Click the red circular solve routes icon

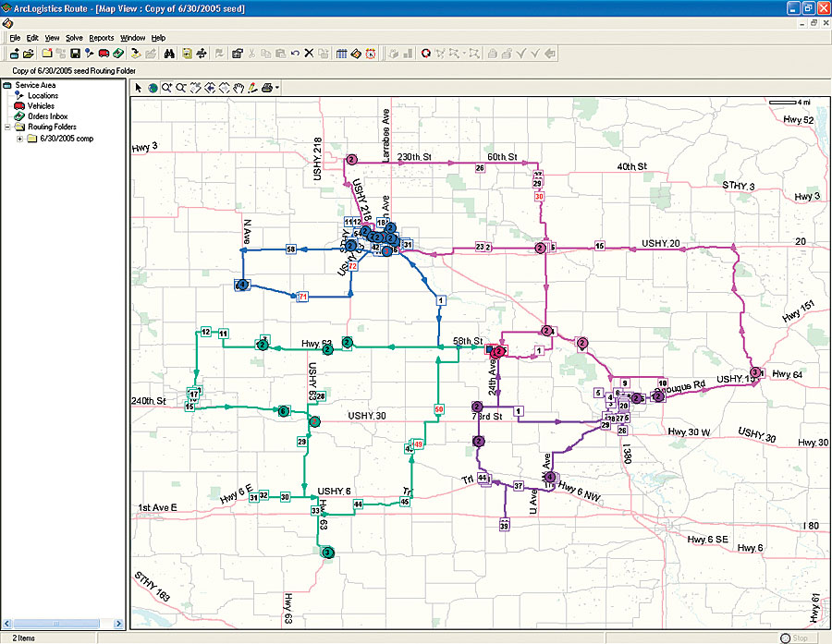point(425,54)
